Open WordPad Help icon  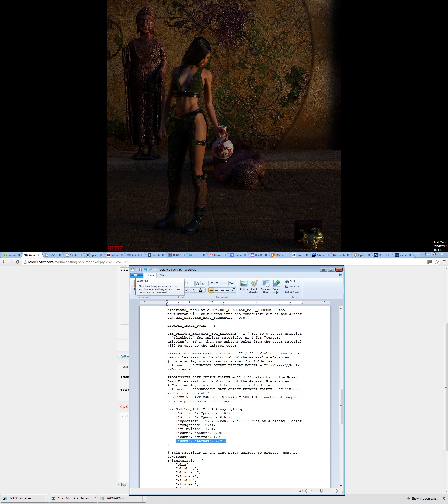(x=340, y=275)
